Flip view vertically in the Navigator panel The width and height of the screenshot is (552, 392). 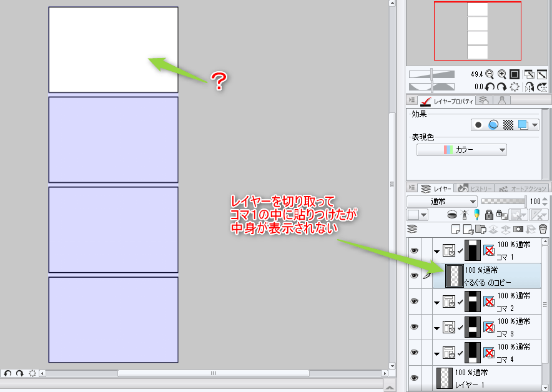pos(542,87)
